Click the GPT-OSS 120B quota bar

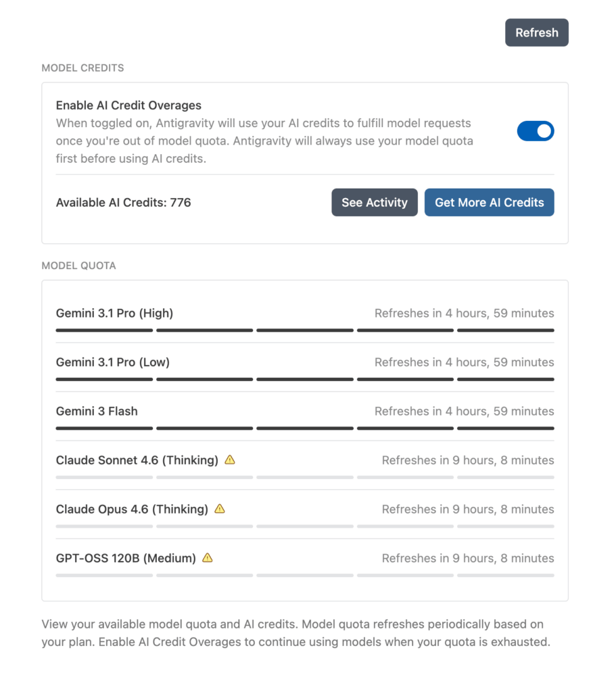click(304, 575)
